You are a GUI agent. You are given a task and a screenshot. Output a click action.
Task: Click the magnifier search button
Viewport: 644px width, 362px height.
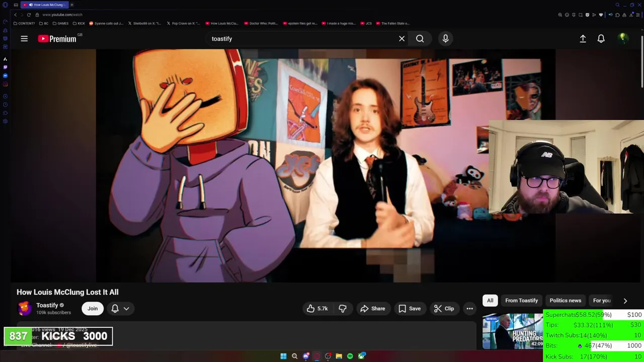tap(420, 39)
